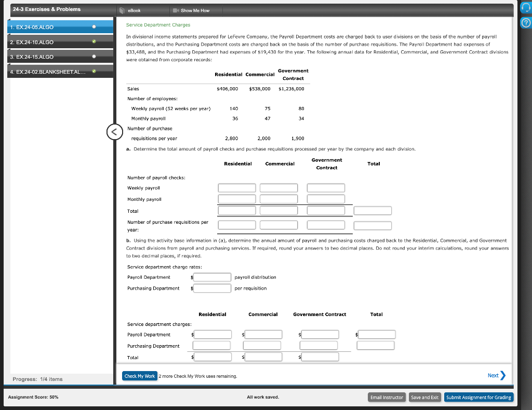Click payroll checks grand Total input

[373, 210]
